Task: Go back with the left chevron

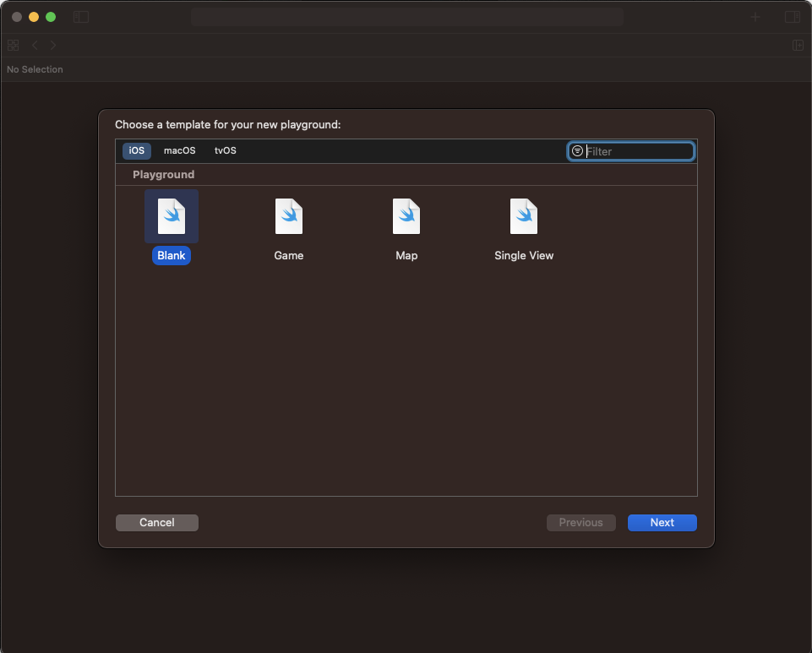Action: click(x=35, y=46)
